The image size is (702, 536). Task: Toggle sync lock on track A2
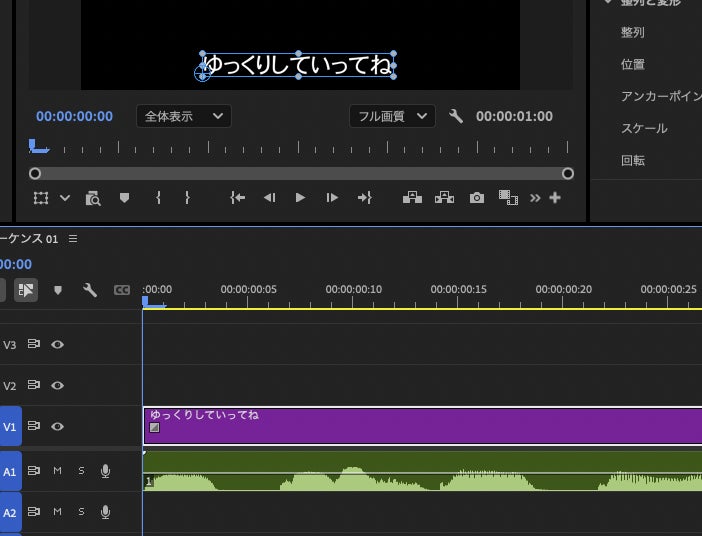tap(34, 511)
